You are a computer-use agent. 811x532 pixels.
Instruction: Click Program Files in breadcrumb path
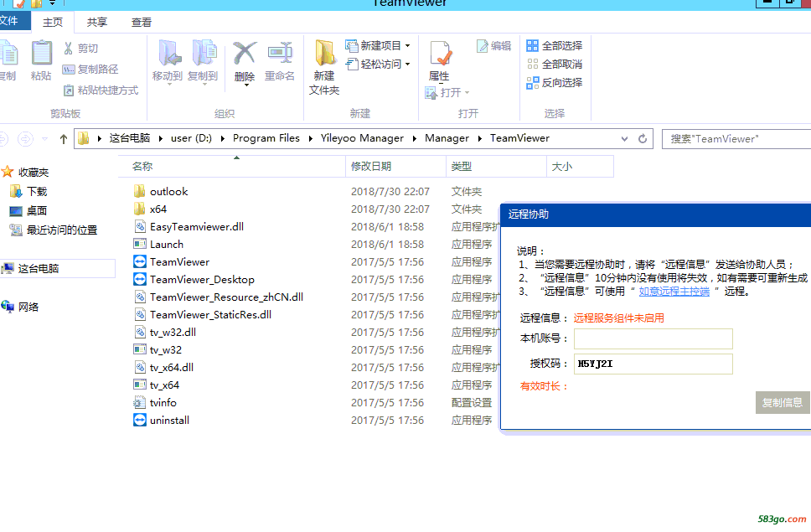pyautogui.click(x=266, y=138)
